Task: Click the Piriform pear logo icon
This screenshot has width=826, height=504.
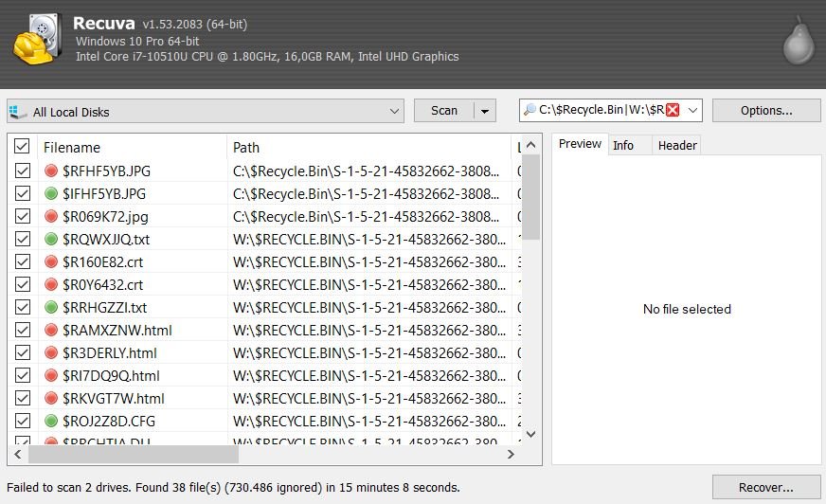Action: (x=799, y=41)
